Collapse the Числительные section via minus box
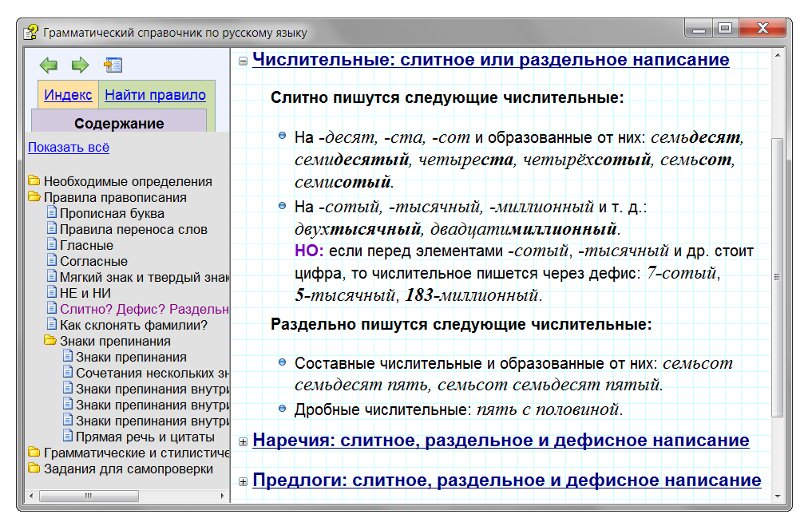This screenshot has width=812, height=530. pyautogui.click(x=241, y=59)
